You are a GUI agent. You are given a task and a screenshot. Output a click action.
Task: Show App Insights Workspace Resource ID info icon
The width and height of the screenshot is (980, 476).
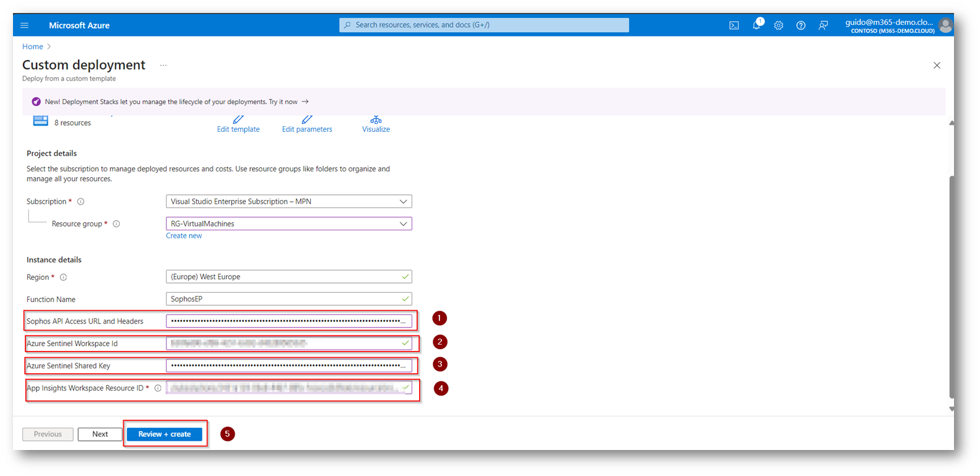(x=158, y=388)
